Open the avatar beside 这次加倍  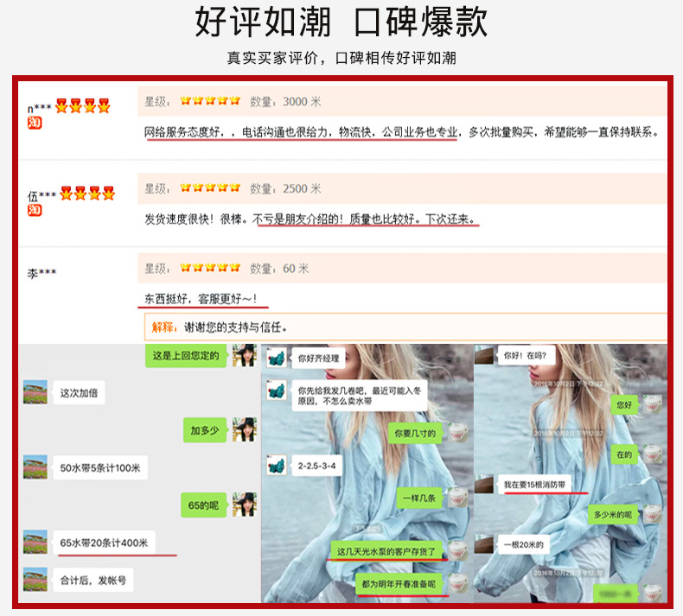tap(35, 392)
